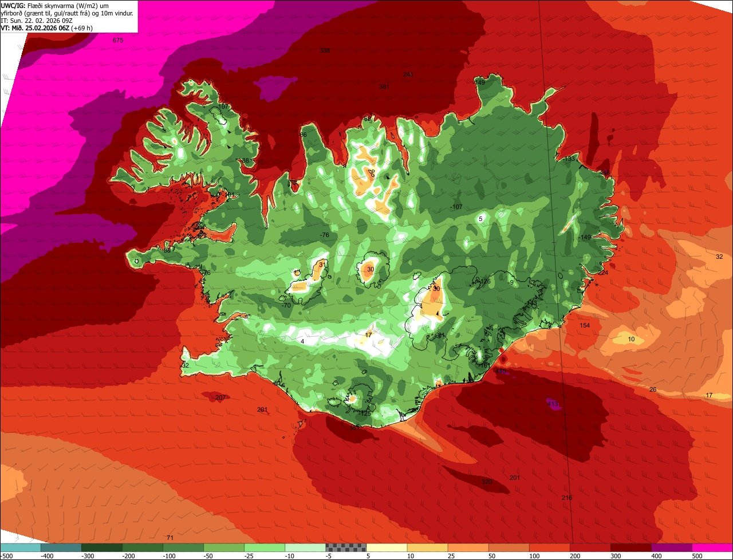Click the '207' value southwest of Iceland
This screenshot has height=560, width=733.
[220, 397]
